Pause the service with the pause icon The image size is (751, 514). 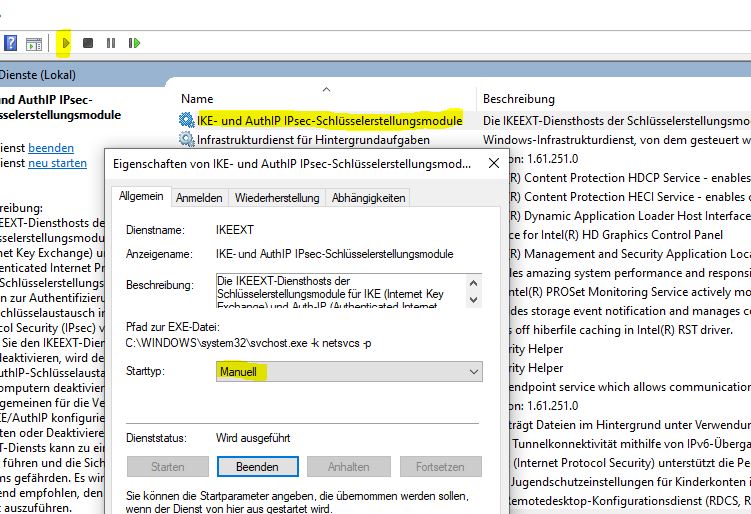point(111,43)
